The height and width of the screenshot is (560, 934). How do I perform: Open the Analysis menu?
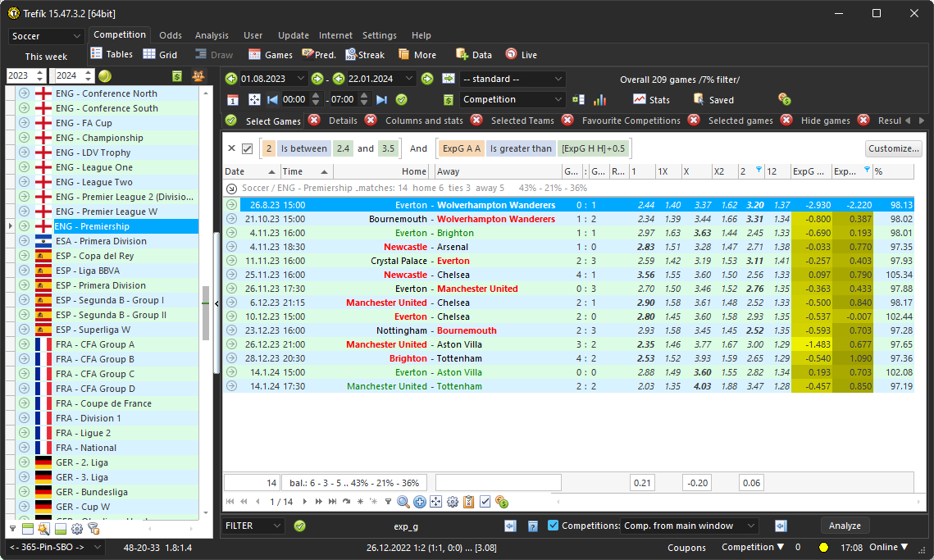click(212, 35)
